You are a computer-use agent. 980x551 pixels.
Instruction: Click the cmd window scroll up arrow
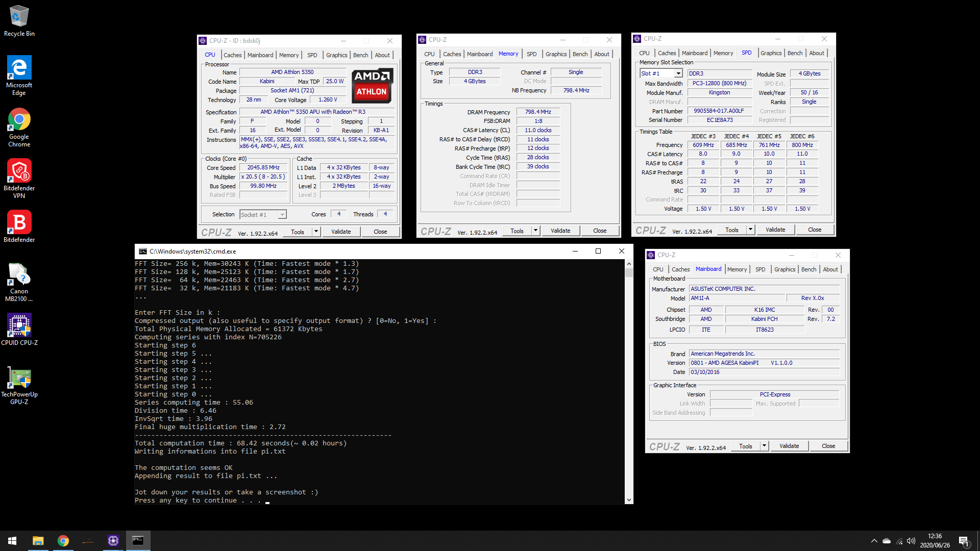coord(629,264)
